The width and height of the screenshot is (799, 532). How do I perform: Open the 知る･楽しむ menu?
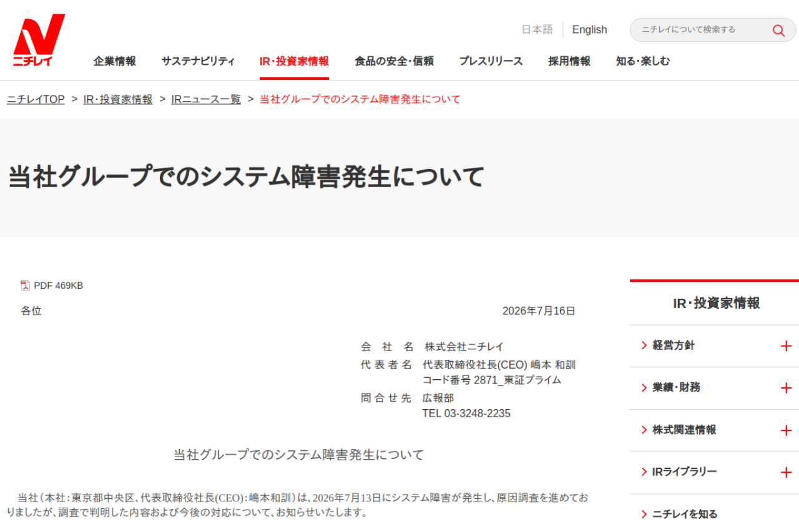click(643, 61)
